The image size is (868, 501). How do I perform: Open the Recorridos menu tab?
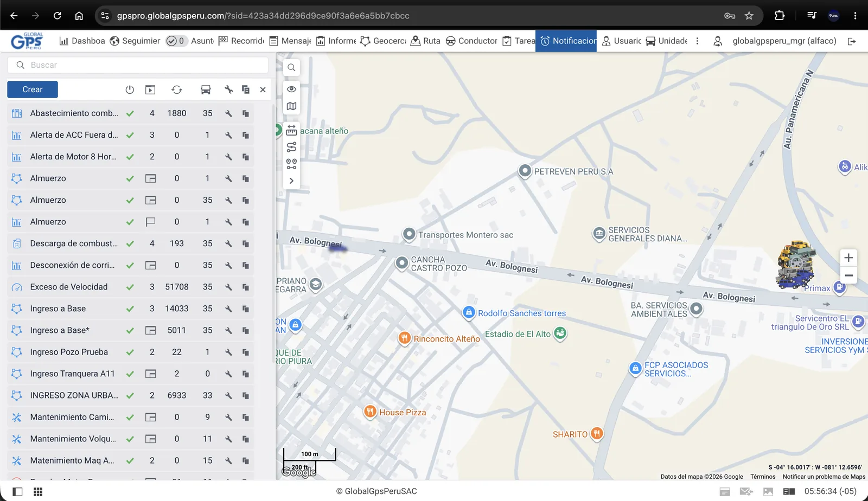[x=241, y=41]
